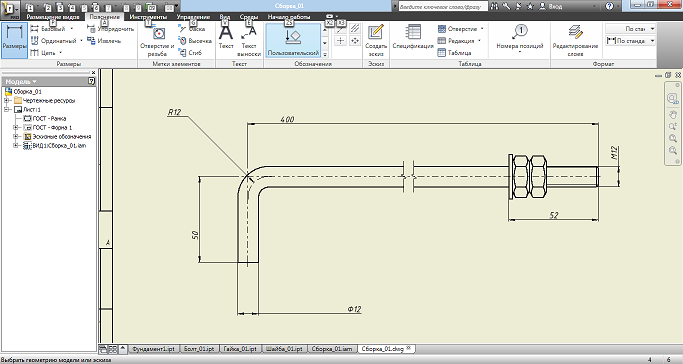Open the Начало работы ribbon tab
683x364 pixels.
(289, 17)
